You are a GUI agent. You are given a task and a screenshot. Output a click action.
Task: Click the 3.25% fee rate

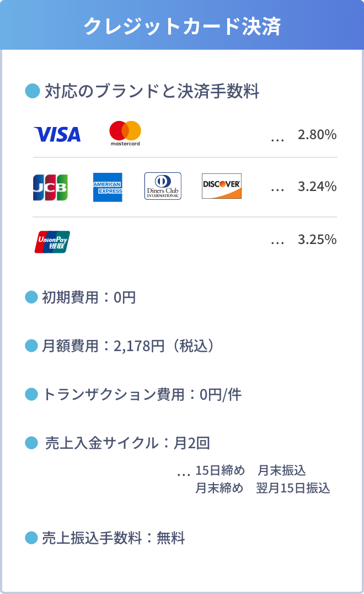tap(317, 240)
